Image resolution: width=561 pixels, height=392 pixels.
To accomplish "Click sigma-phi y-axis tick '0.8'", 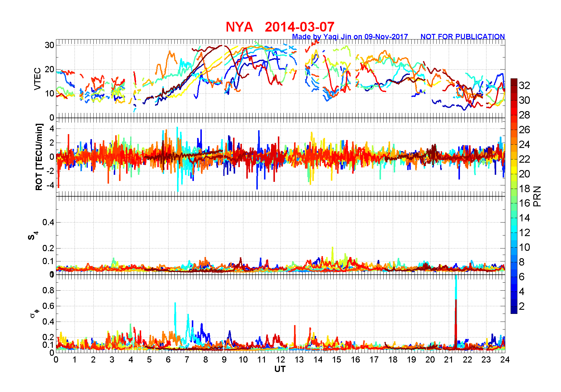I will 48,290.
